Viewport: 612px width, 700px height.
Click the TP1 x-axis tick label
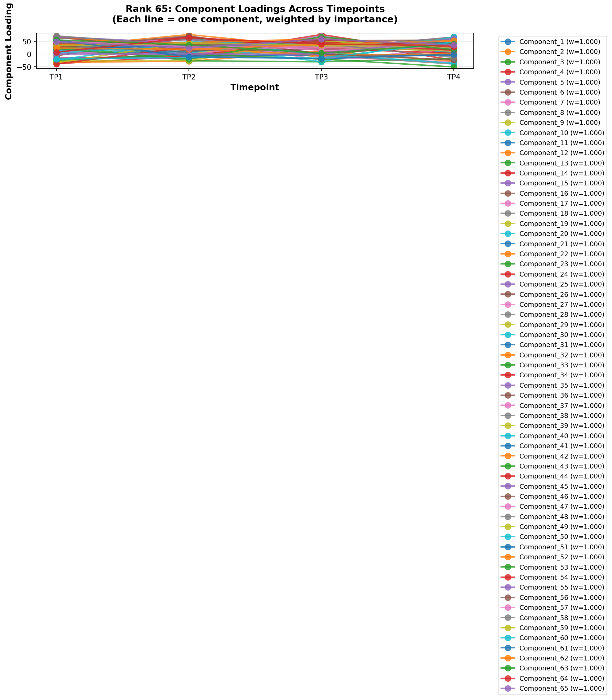[56, 77]
